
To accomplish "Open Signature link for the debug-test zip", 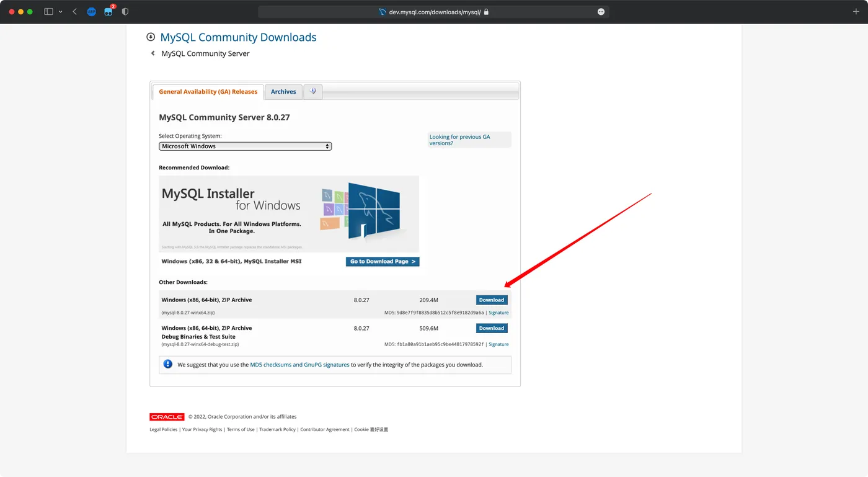I will (498, 344).
